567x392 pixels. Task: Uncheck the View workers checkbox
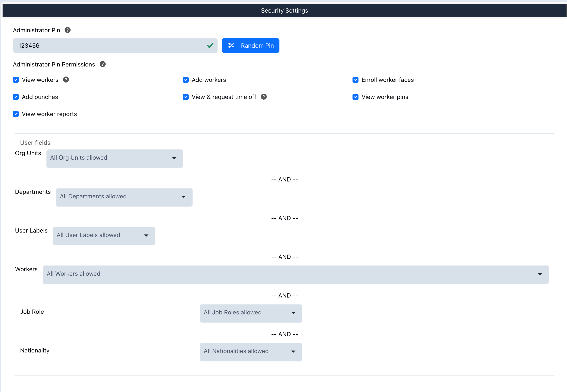pos(16,80)
